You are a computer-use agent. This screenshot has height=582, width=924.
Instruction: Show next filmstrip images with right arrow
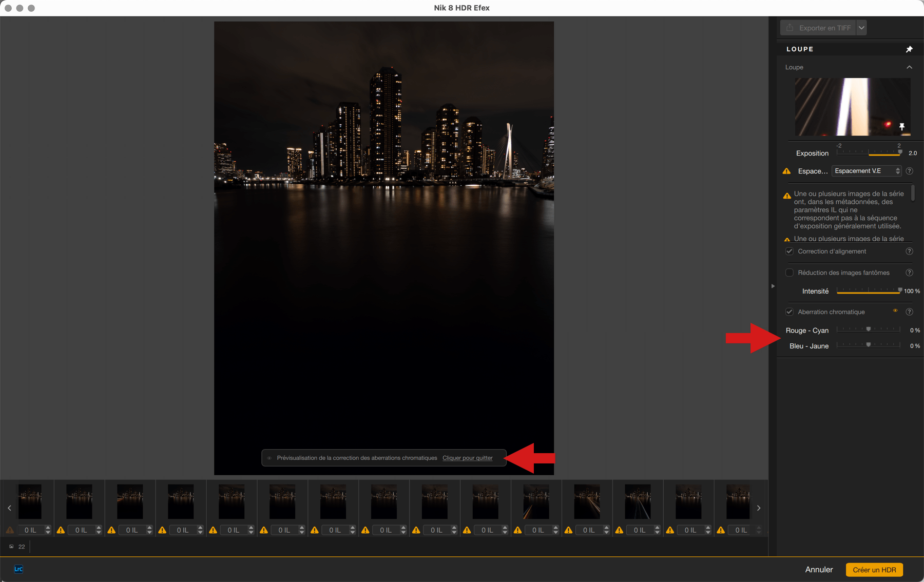click(x=759, y=508)
